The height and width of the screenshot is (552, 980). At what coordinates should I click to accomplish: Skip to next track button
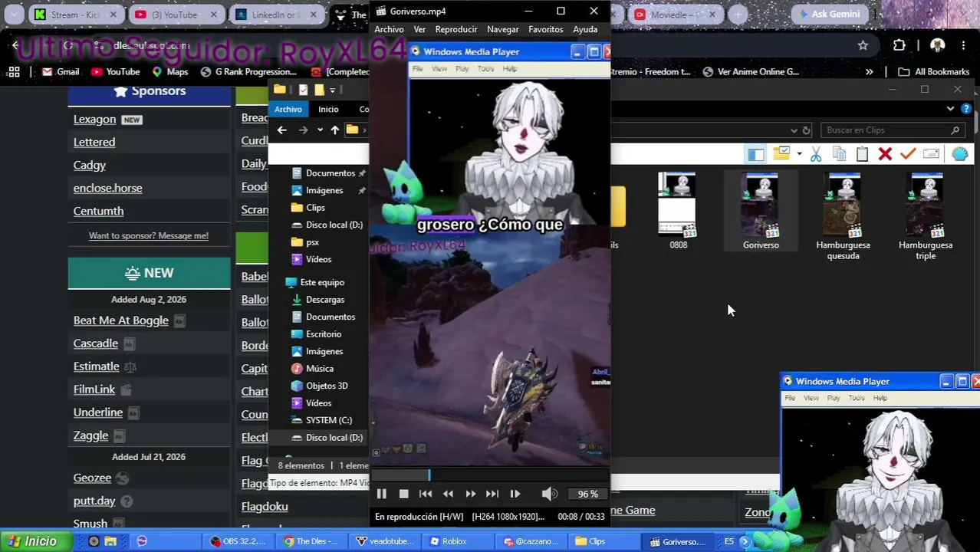[492, 495]
